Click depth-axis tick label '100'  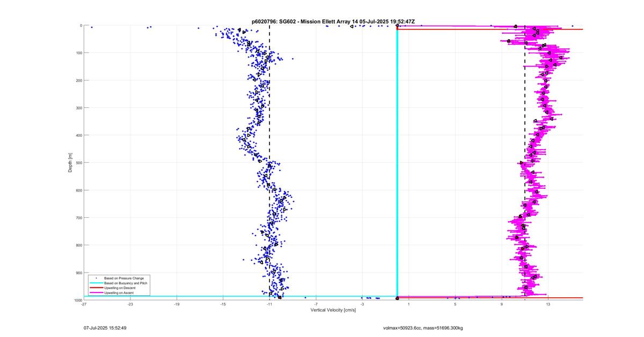(78, 53)
